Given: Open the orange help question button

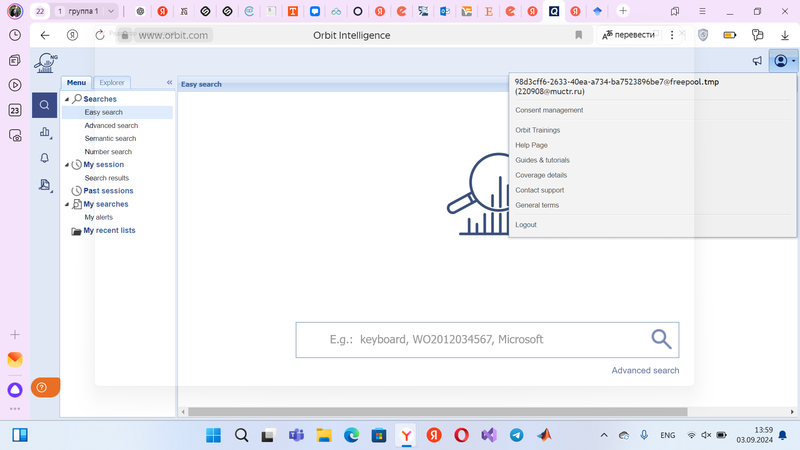Looking at the screenshot, I should pos(45,388).
